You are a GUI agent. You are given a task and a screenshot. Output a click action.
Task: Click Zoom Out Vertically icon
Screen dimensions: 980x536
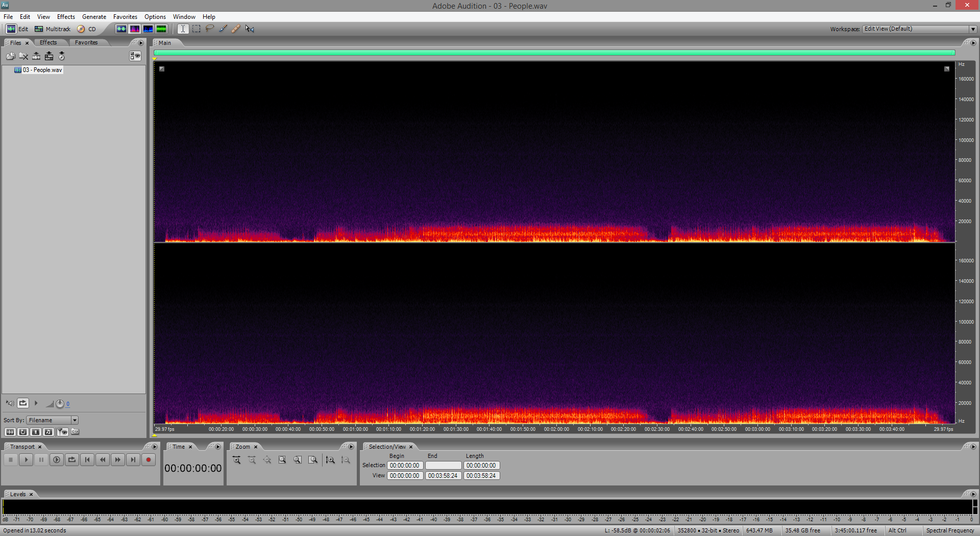[346, 460]
